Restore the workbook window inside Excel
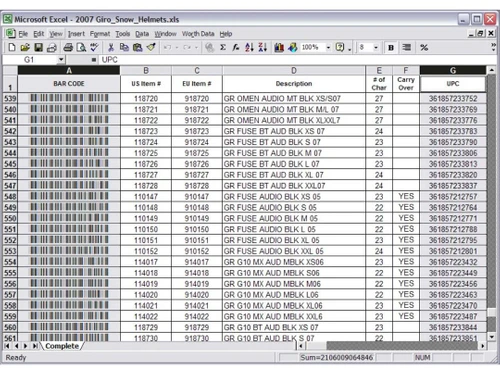 480,33
